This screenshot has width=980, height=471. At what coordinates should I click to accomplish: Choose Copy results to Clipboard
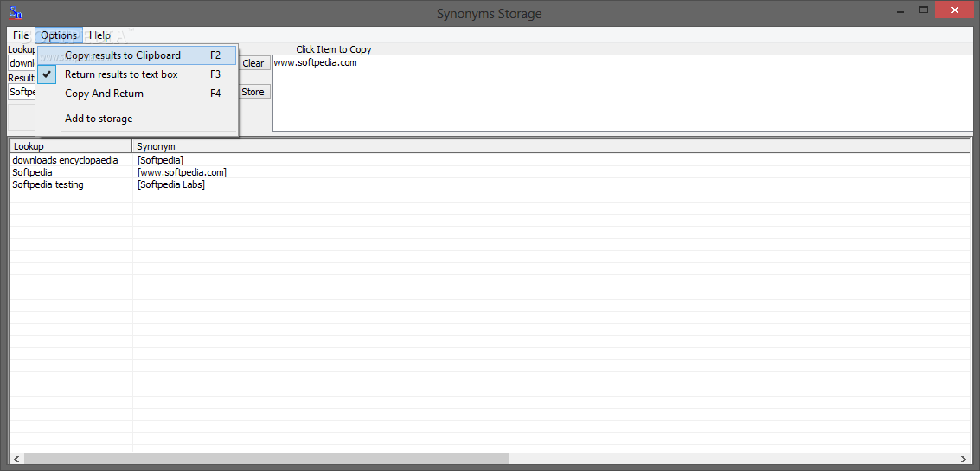tap(137, 55)
